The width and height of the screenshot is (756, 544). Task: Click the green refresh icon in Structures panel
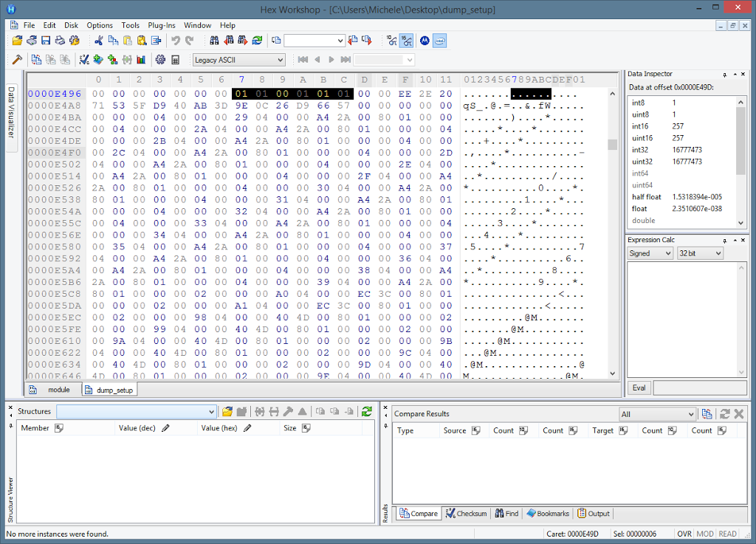[367, 411]
